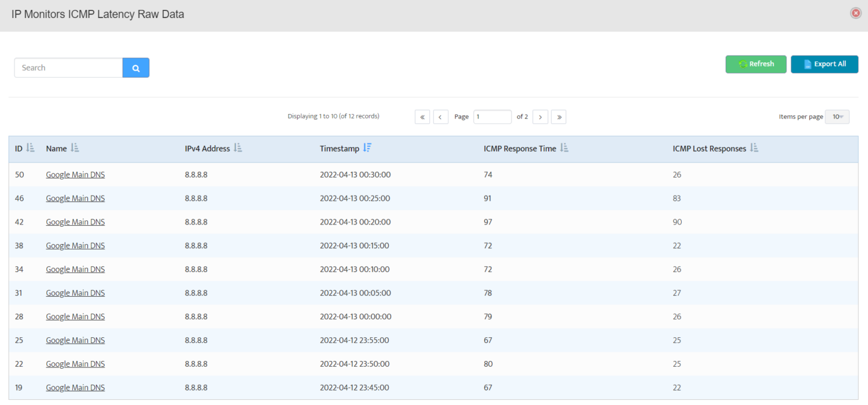Open Google Main DNS link for ID 50
This screenshot has height=405, width=868.
(x=75, y=174)
